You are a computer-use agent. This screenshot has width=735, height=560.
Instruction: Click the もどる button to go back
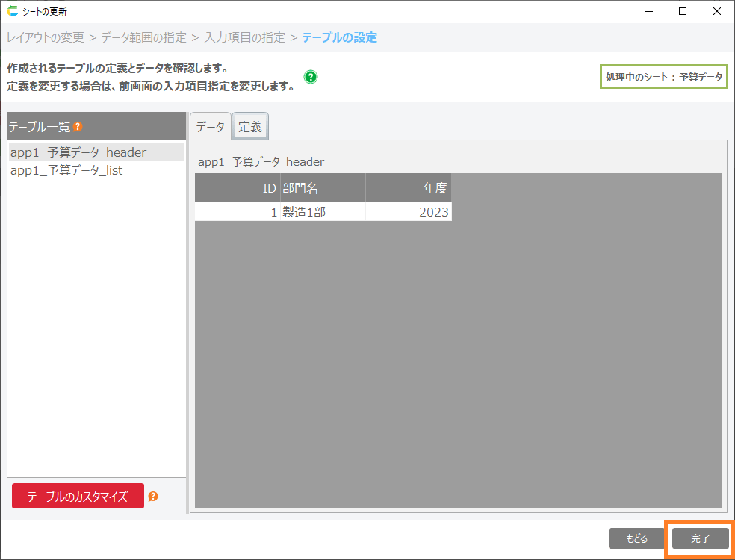[636, 538]
